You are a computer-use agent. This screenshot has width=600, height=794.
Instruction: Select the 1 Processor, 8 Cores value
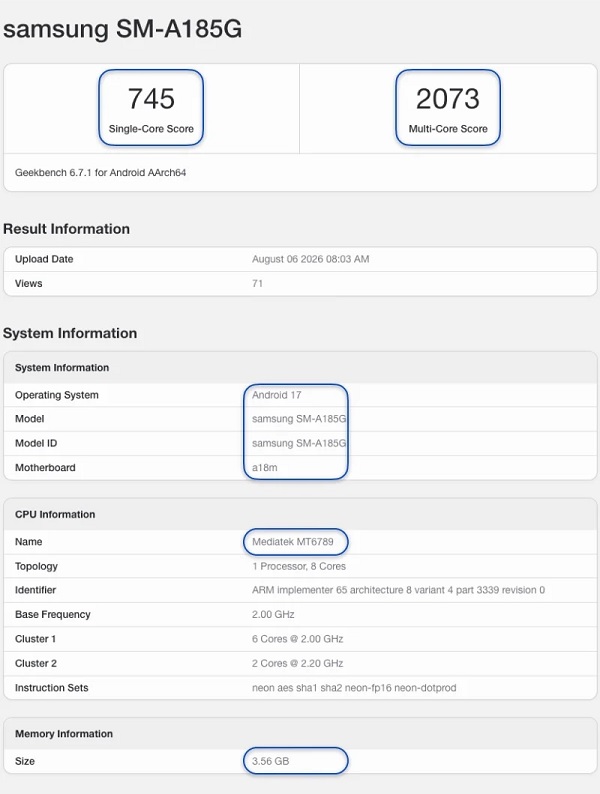pos(299,566)
